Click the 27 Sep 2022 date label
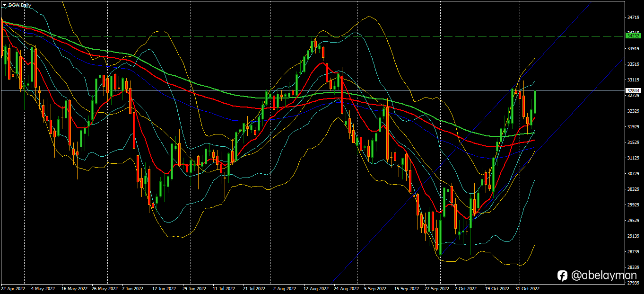The height and width of the screenshot is (294, 644). (x=437, y=288)
